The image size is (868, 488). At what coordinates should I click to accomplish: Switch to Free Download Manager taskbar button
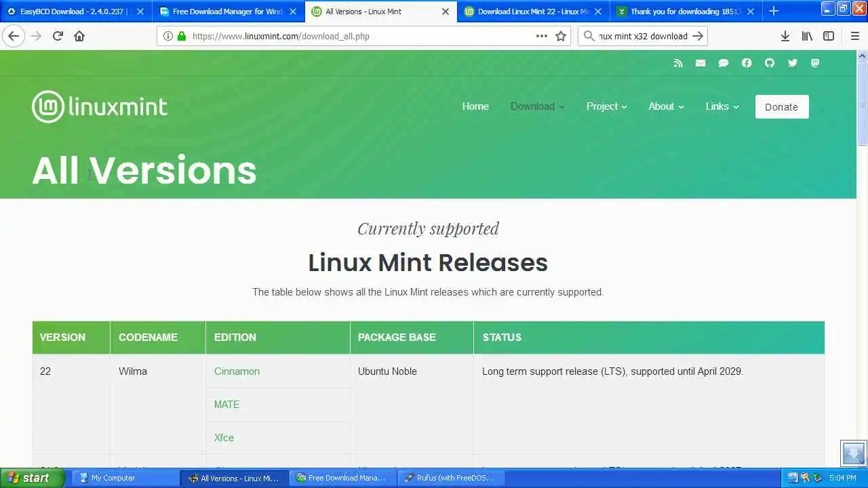[x=342, y=478]
